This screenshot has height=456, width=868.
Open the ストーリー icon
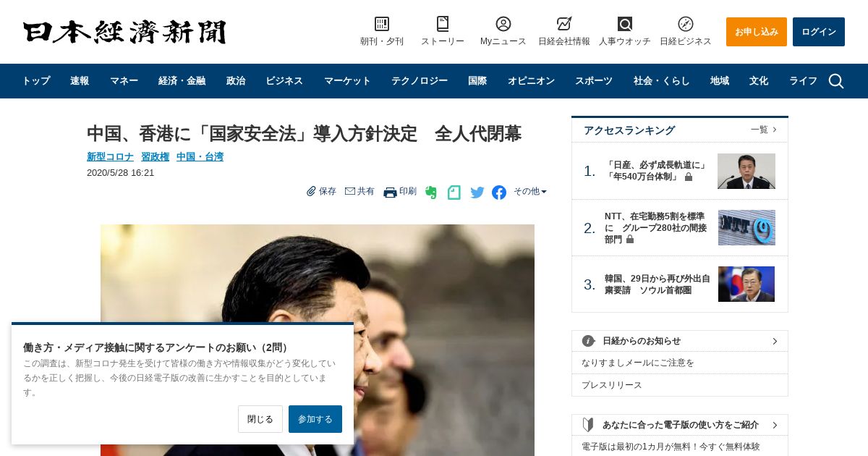click(x=443, y=24)
